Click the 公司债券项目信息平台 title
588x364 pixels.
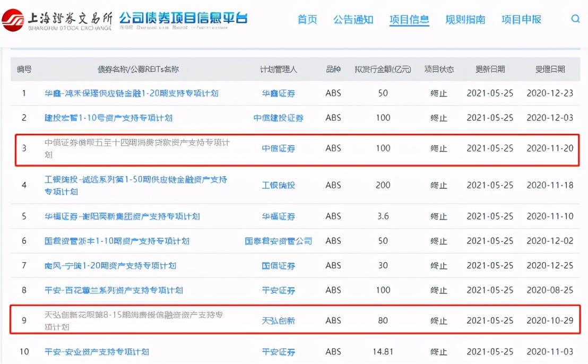(x=184, y=18)
